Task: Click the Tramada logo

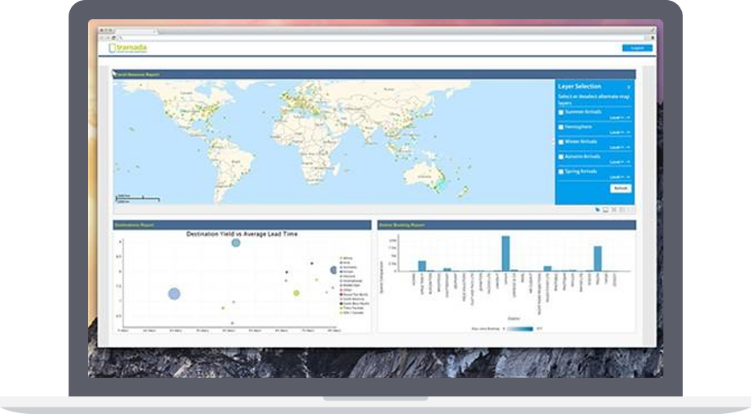Action: pyautogui.click(x=130, y=47)
